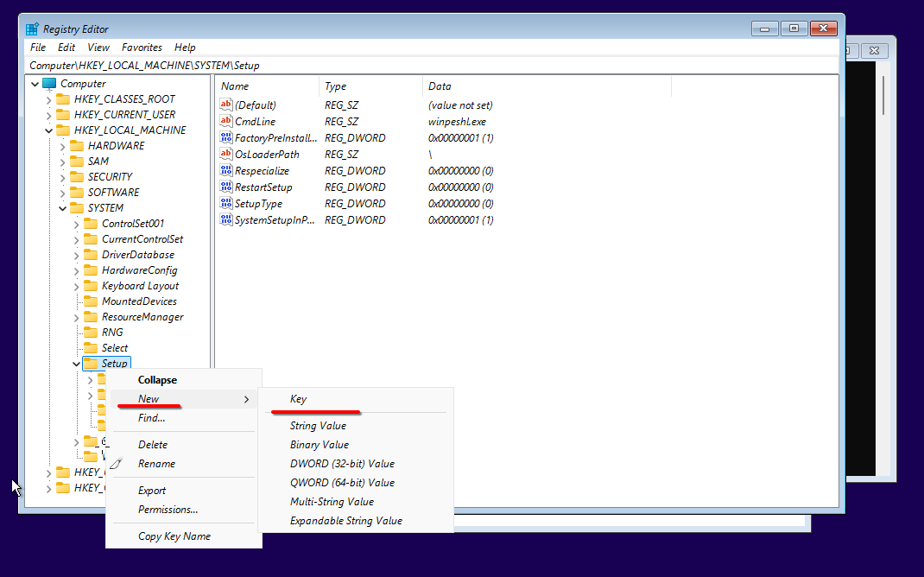The image size is (924, 577).
Task: Select Find... in the context menu
Action: click(x=184, y=418)
